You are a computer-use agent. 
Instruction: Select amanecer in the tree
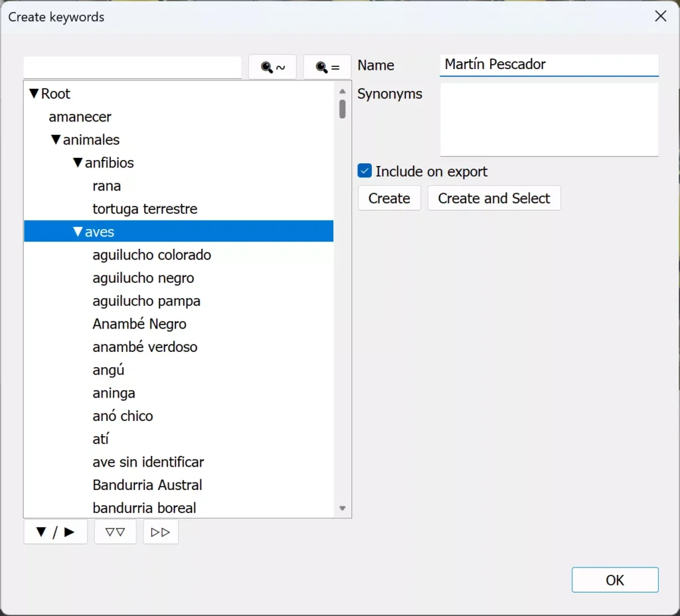(x=80, y=117)
